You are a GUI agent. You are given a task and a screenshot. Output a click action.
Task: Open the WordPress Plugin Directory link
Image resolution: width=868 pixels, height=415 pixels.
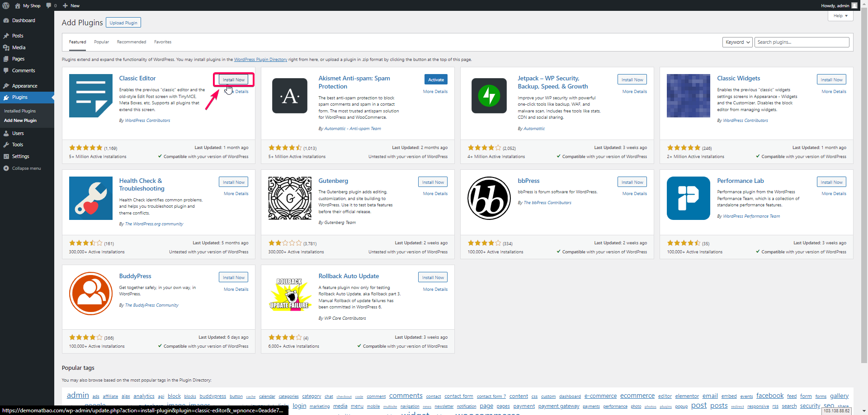(x=260, y=60)
